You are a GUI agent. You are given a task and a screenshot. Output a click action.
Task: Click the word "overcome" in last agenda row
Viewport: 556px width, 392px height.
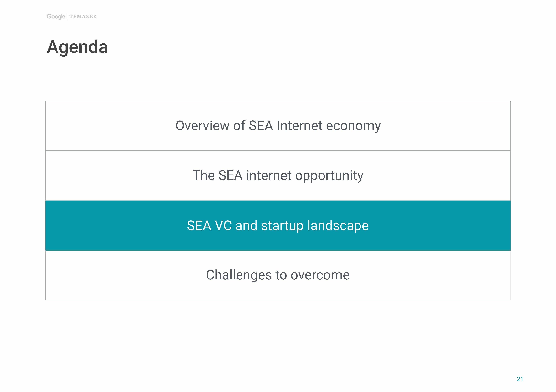[x=320, y=275]
